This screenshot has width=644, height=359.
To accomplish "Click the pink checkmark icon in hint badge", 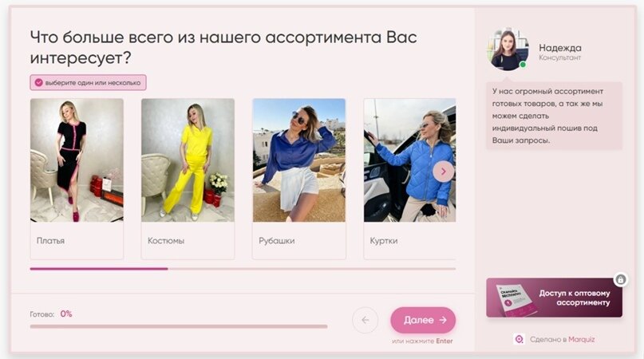I will pyautogui.click(x=38, y=82).
